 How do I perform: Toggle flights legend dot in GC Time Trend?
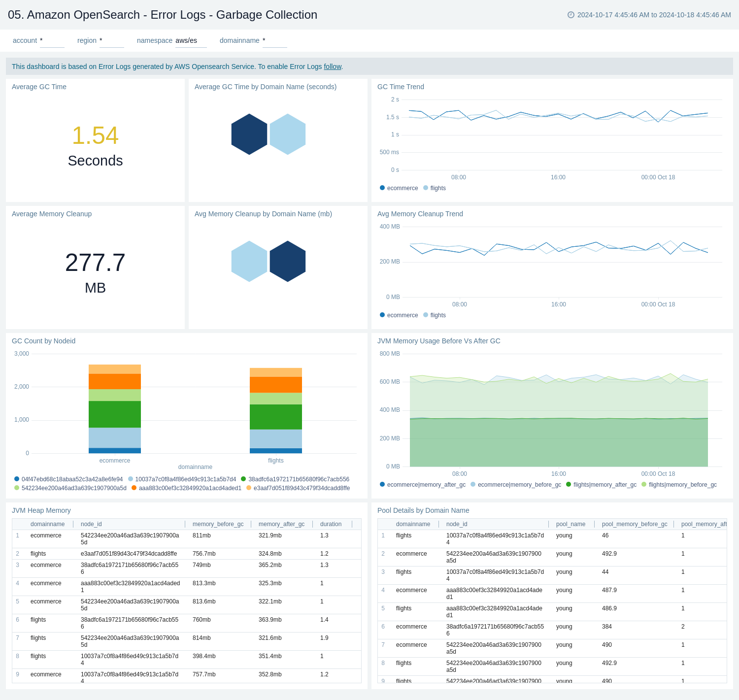coord(426,188)
